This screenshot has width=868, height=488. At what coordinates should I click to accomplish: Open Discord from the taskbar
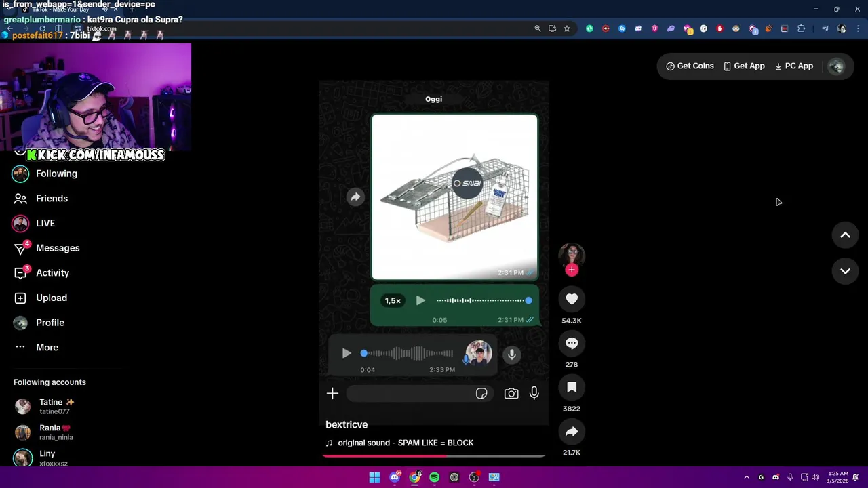click(395, 477)
